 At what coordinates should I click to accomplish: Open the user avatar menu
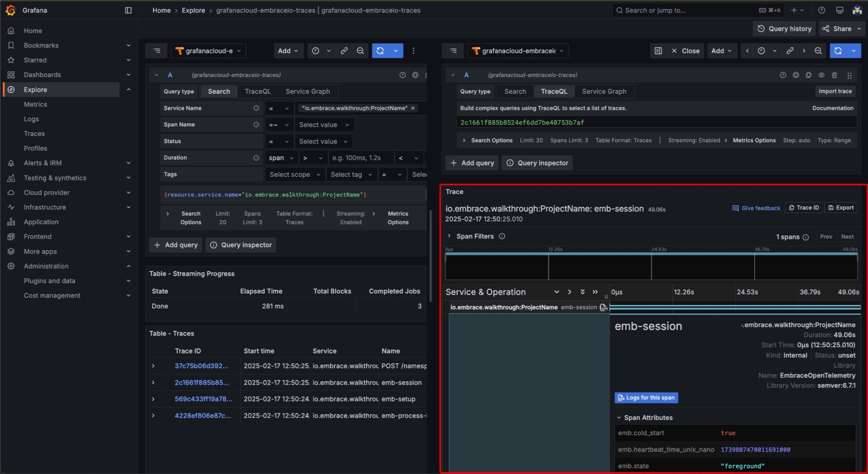(857, 10)
